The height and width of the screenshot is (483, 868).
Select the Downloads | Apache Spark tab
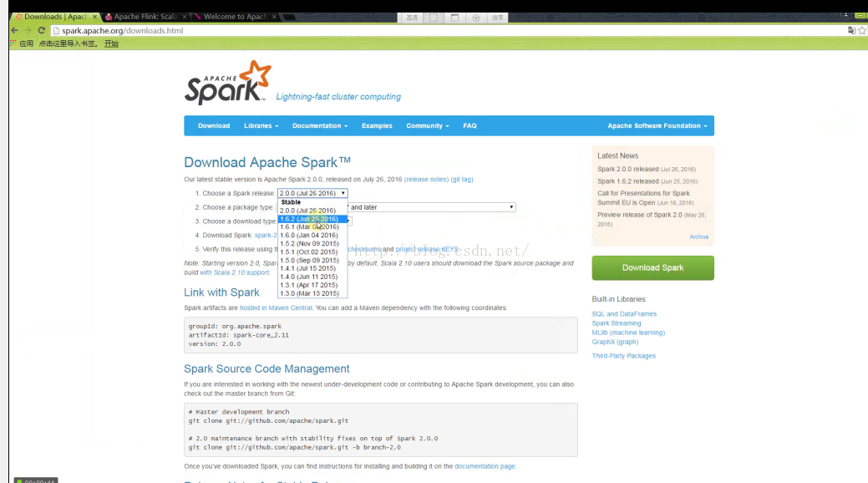(x=54, y=17)
